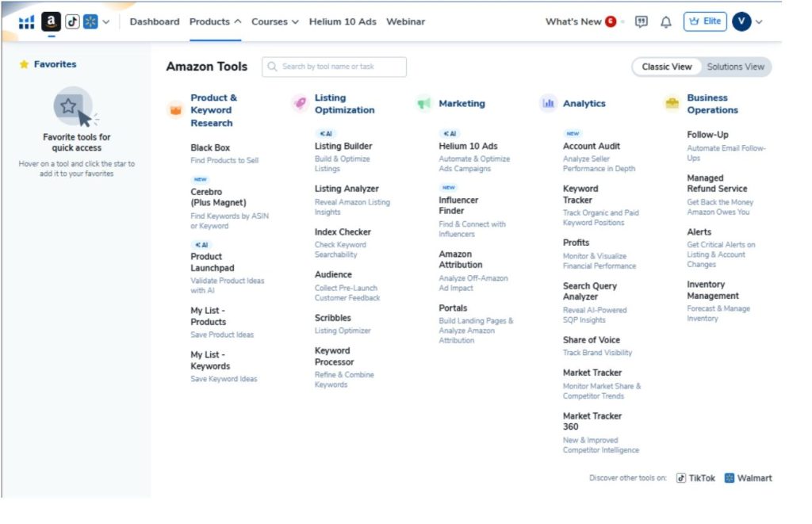
Task: Open the user avatar V
Action: (741, 21)
